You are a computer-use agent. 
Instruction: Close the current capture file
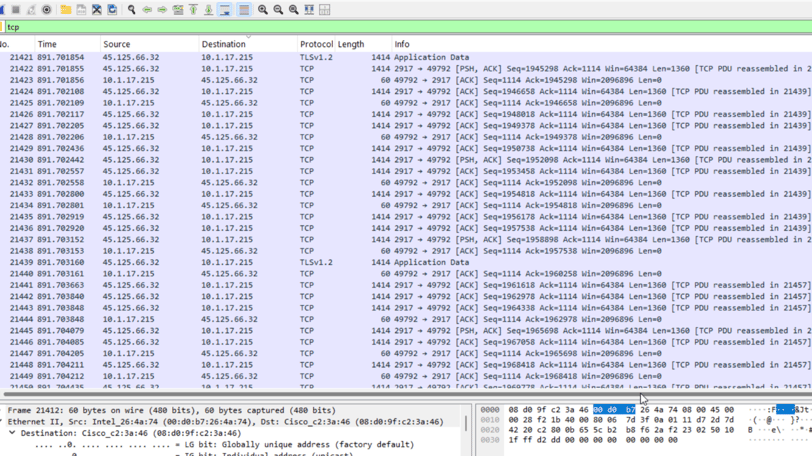tap(97, 9)
